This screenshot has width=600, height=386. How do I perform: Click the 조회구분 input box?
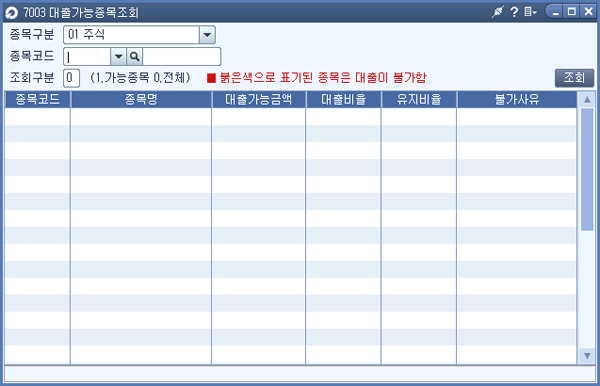71,78
